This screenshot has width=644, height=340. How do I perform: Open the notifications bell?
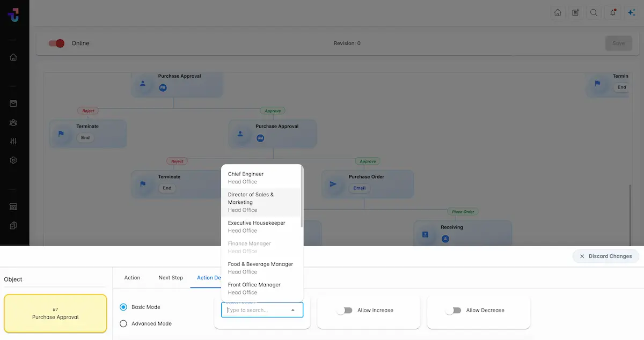(x=612, y=13)
